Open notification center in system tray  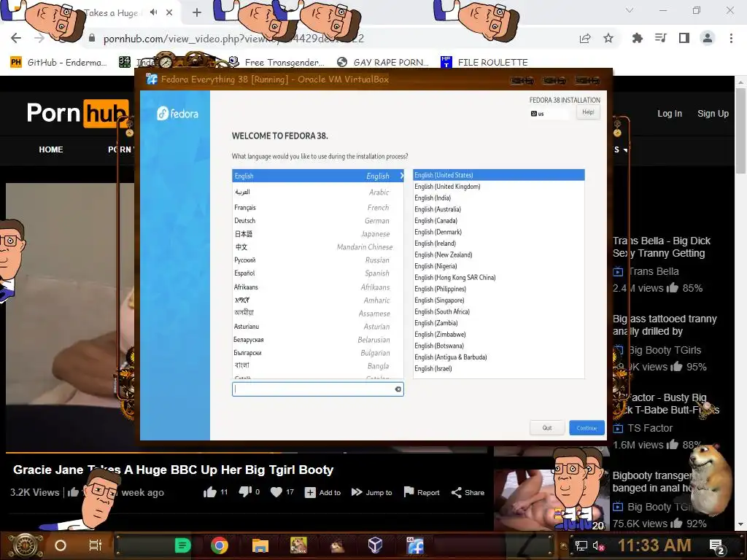pos(717,547)
